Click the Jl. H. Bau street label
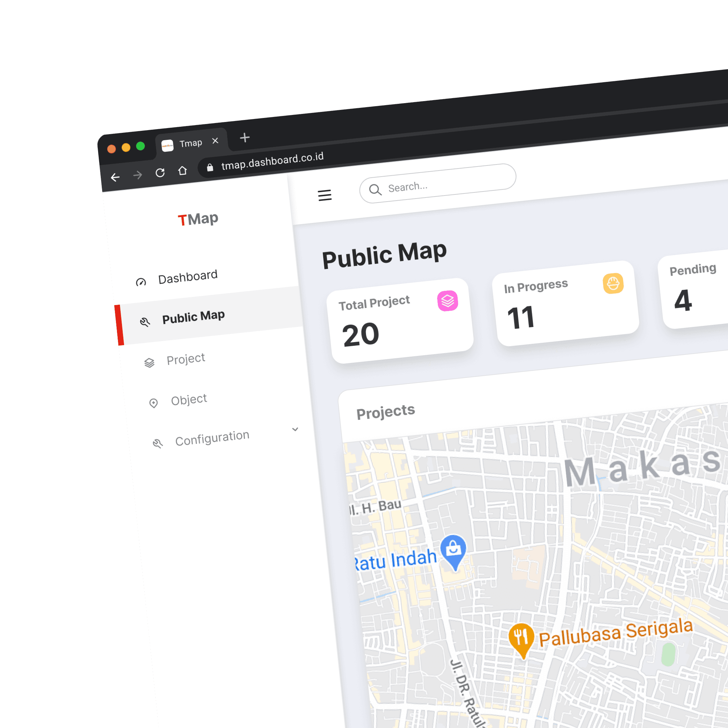Image resolution: width=728 pixels, height=728 pixels. tap(375, 507)
